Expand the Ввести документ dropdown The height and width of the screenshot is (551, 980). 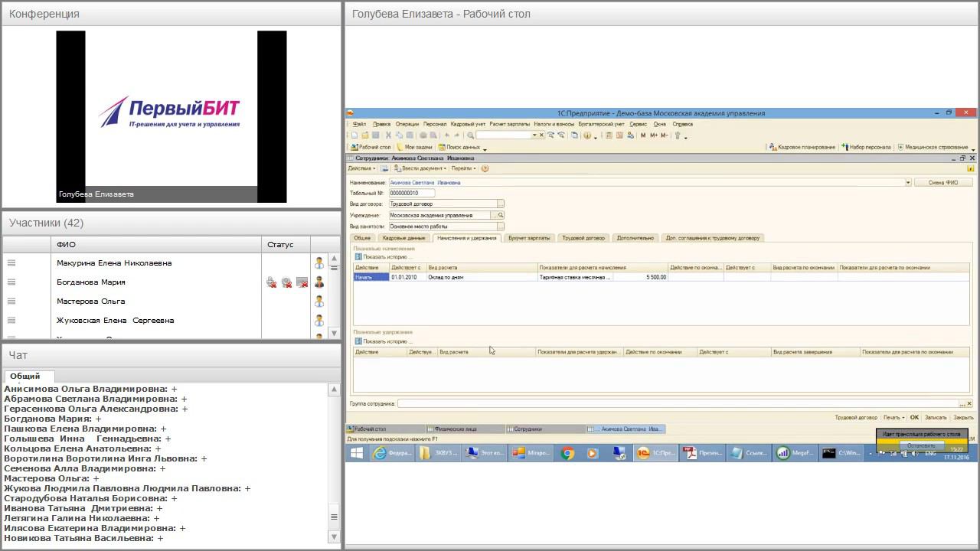(419, 168)
